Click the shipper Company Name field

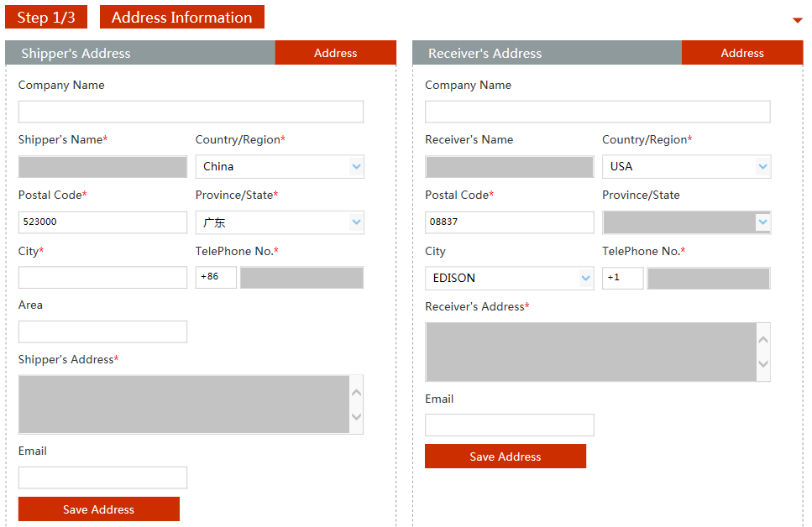click(x=191, y=112)
